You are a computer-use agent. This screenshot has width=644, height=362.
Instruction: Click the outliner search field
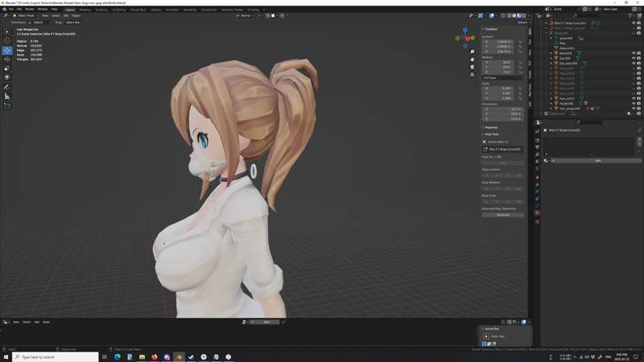(x=588, y=15)
